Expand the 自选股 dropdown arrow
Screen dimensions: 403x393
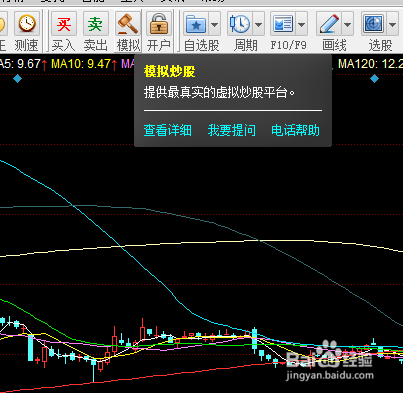click(x=215, y=24)
